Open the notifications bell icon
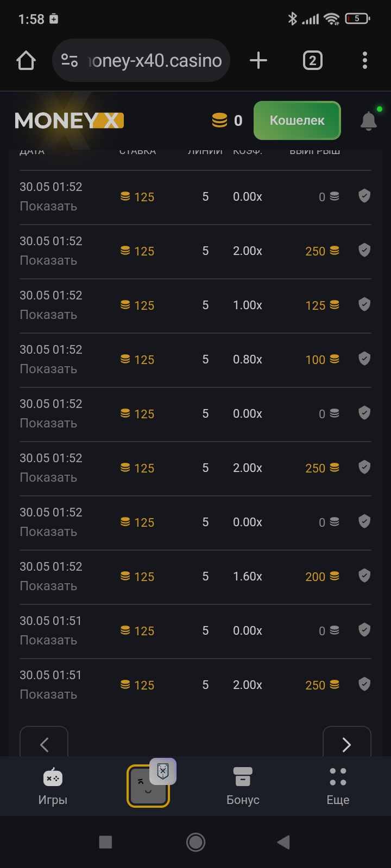391x868 pixels. pos(368,120)
